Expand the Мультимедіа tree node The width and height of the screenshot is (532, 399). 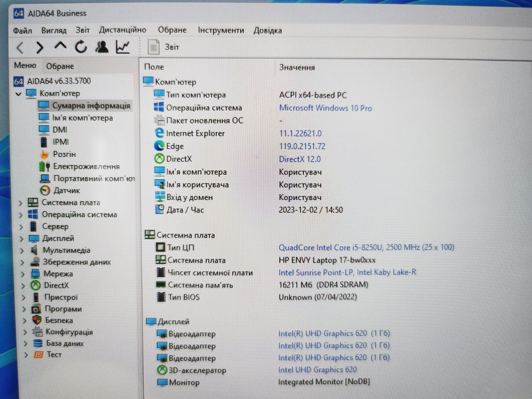coord(22,251)
